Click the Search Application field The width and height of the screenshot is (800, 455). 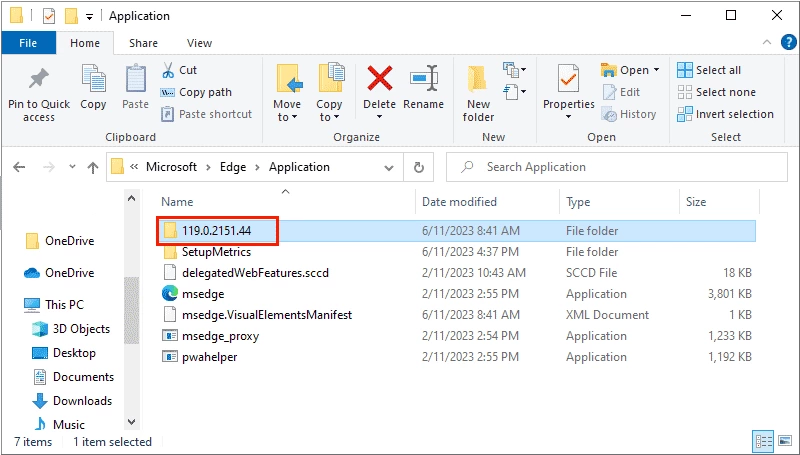(617, 167)
